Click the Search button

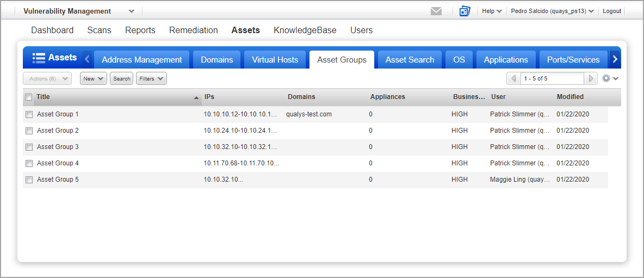tap(122, 78)
